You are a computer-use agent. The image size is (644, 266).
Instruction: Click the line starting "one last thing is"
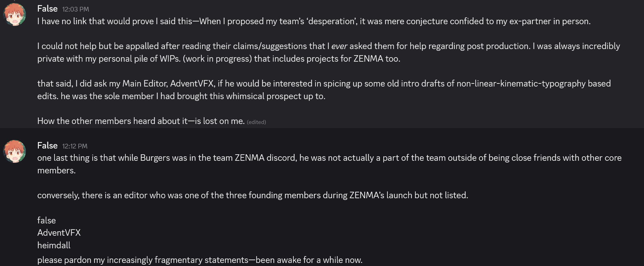tap(329, 158)
